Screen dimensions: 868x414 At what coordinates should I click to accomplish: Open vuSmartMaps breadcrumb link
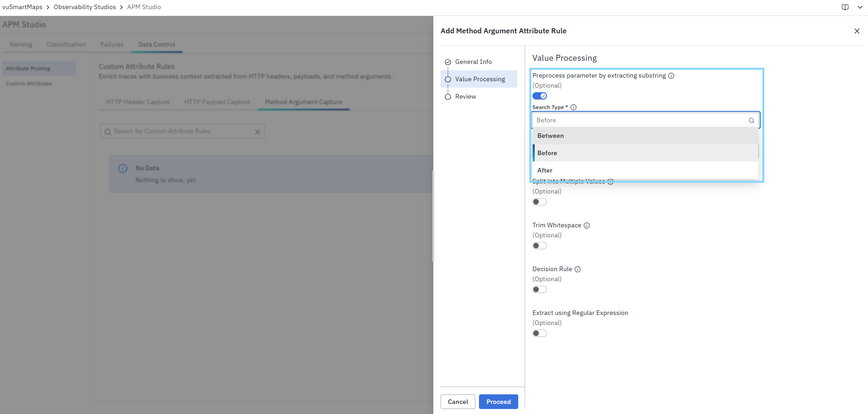click(22, 7)
